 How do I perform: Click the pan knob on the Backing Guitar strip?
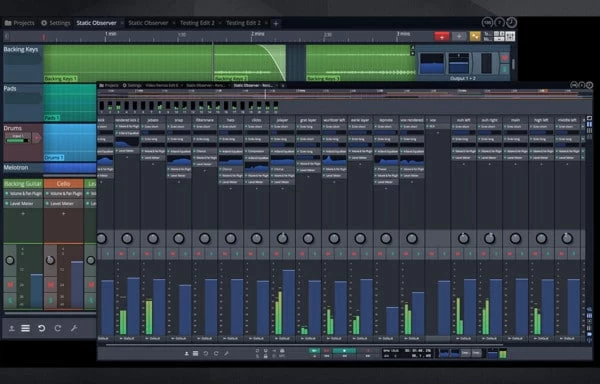click(x=10, y=260)
